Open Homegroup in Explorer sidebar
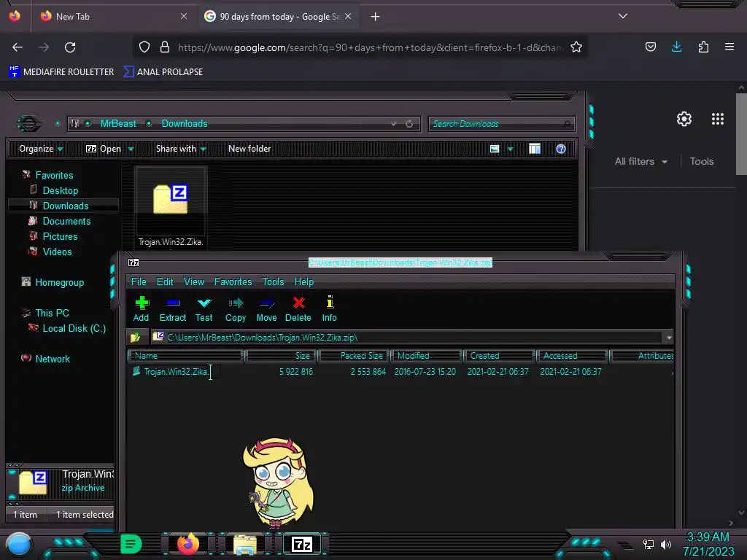Viewport: 747px width, 560px height. click(x=60, y=282)
